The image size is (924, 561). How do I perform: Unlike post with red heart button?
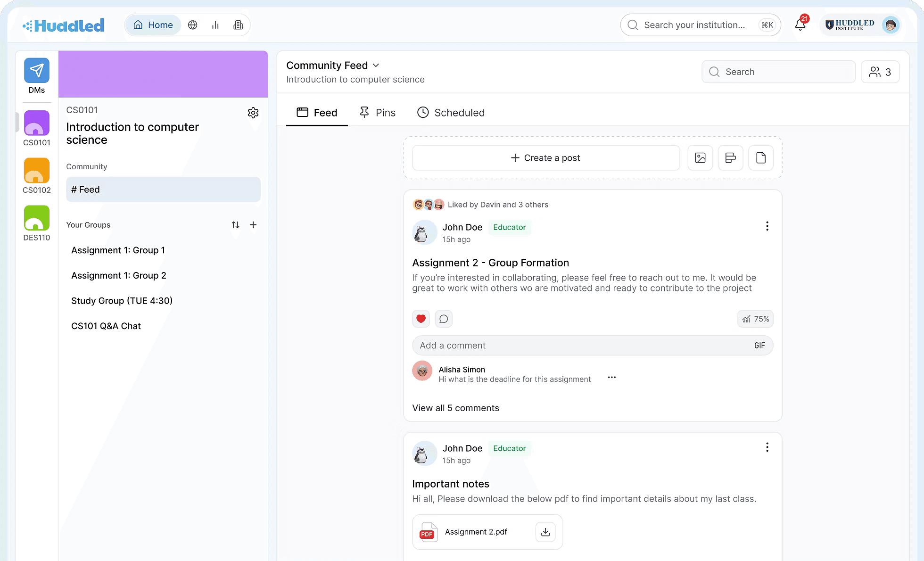421,319
